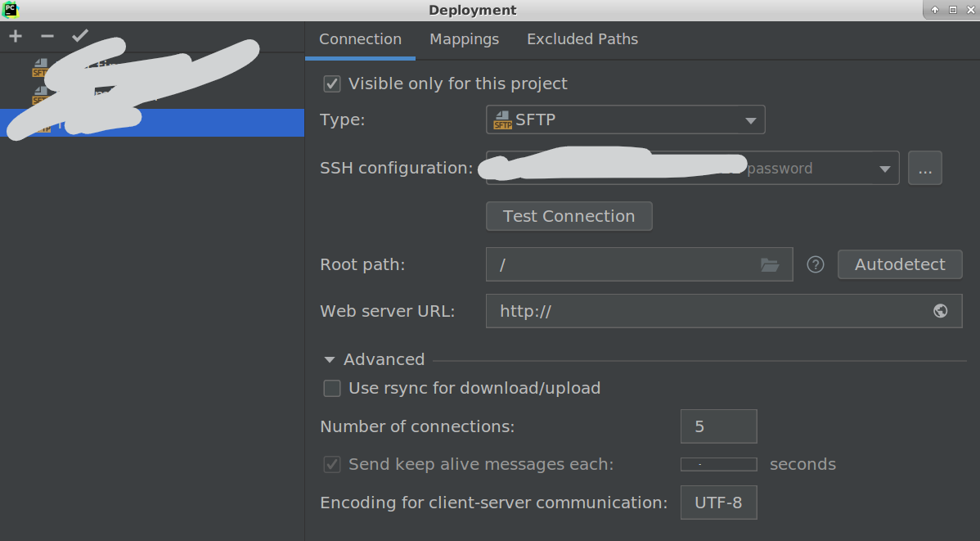This screenshot has height=541, width=980.
Task: Switch to the Connection tab
Action: pos(360,39)
